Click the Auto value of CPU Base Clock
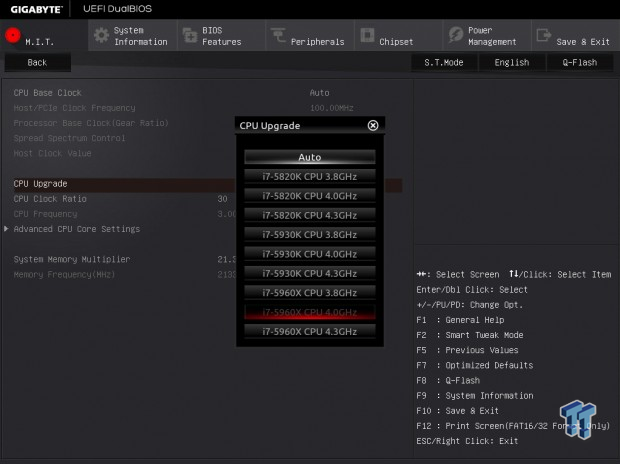The width and height of the screenshot is (620, 464). [319, 93]
